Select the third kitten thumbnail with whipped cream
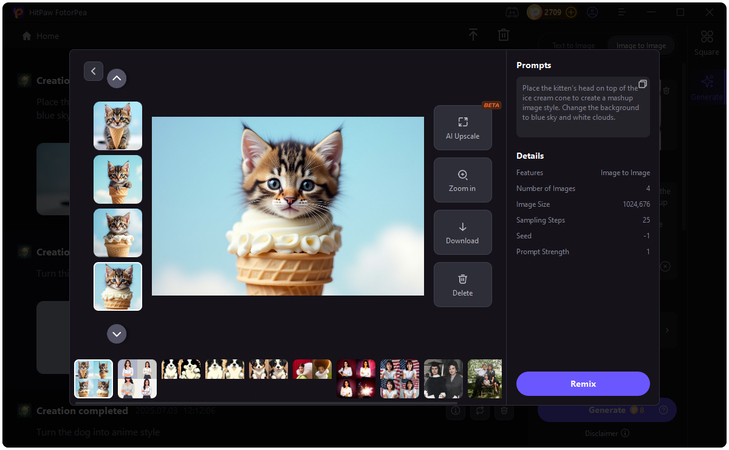 click(x=118, y=233)
